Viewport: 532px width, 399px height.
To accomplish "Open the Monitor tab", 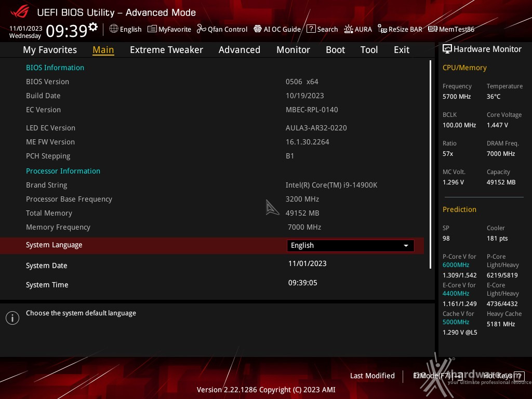I will (x=293, y=50).
